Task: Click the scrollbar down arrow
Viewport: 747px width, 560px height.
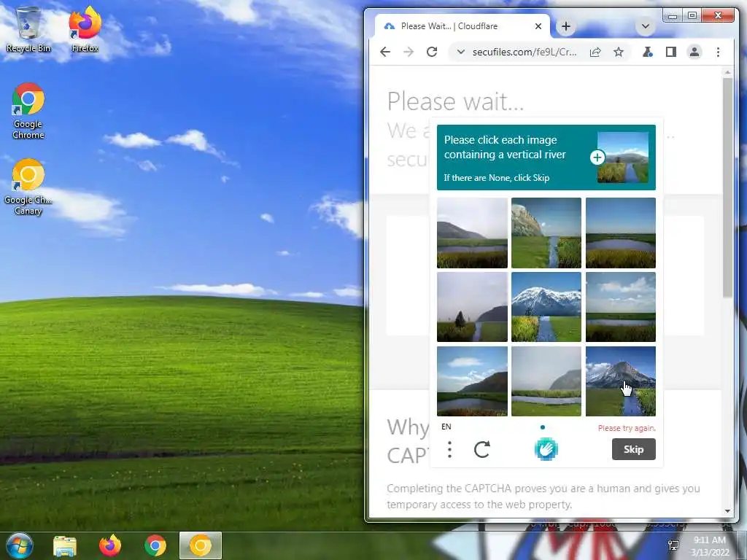Action: click(x=727, y=511)
